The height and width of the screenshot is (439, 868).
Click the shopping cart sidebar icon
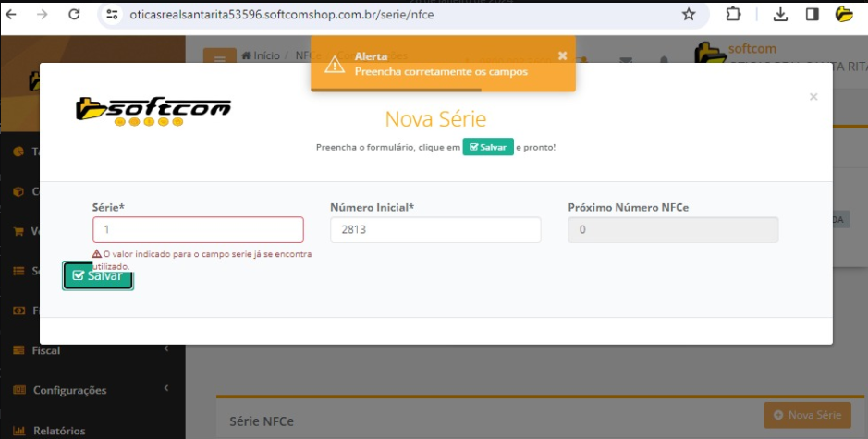click(18, 231)
